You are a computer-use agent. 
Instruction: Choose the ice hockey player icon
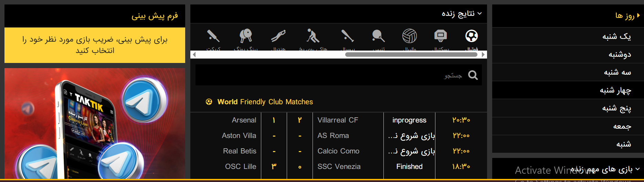pyautogui.click(x=313, y=36)
